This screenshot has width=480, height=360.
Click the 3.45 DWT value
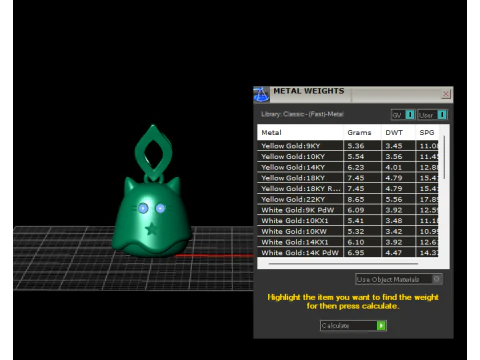coord(394,146)
